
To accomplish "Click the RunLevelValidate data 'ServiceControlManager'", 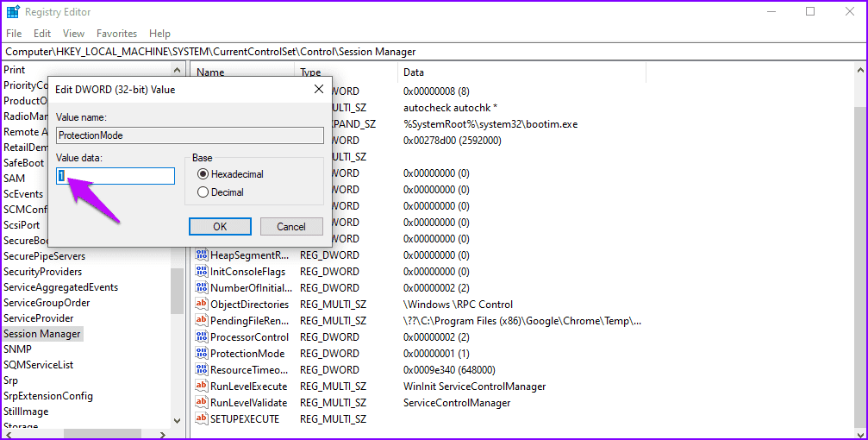I will pyautogui.click(x=457, y=402).
